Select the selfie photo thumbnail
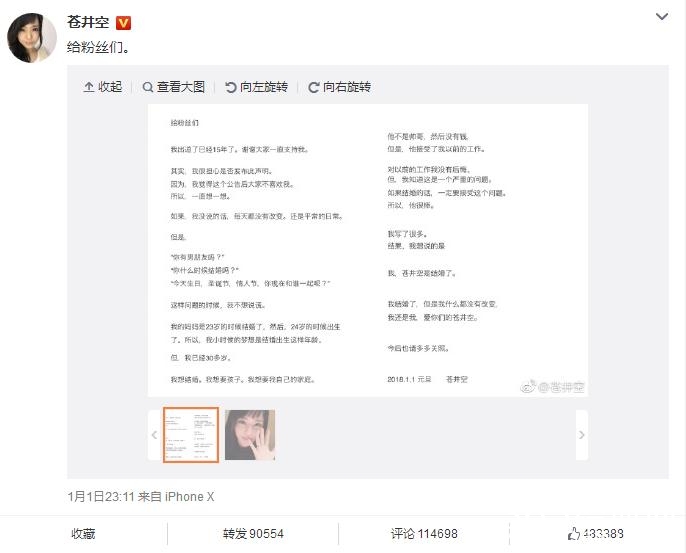Viewport: 686px width, 553px height. pos(250,434)
